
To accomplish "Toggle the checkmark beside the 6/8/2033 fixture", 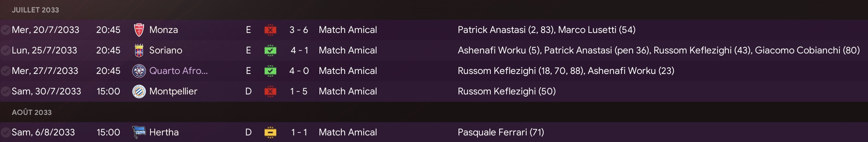I will click(5, 132).
